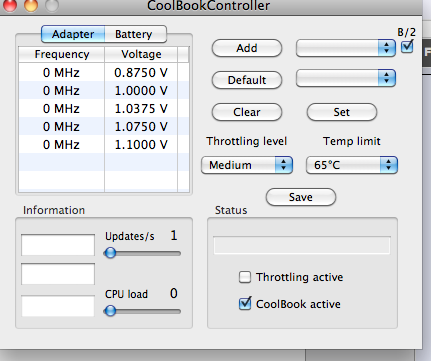This screenshot has height=361, width=431.
Task: Open the Temp limit 65°C dropdown
Action: (x=352, y=165)
